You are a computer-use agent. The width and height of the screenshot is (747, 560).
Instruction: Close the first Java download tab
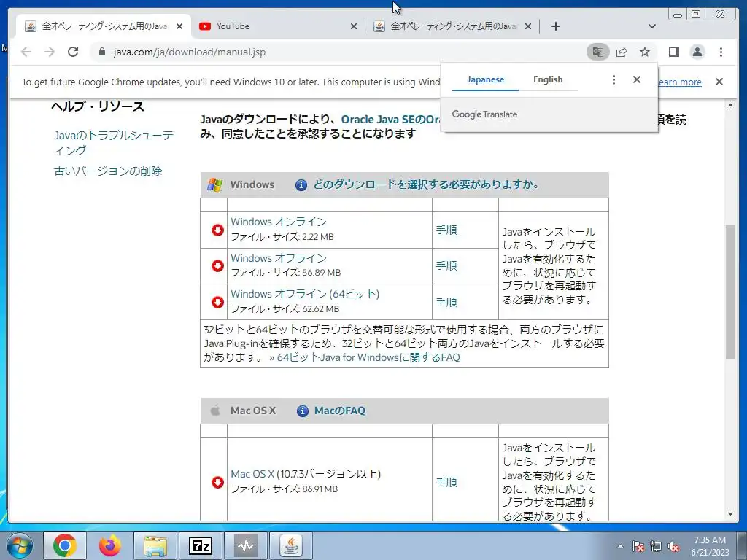pos(179,26)
